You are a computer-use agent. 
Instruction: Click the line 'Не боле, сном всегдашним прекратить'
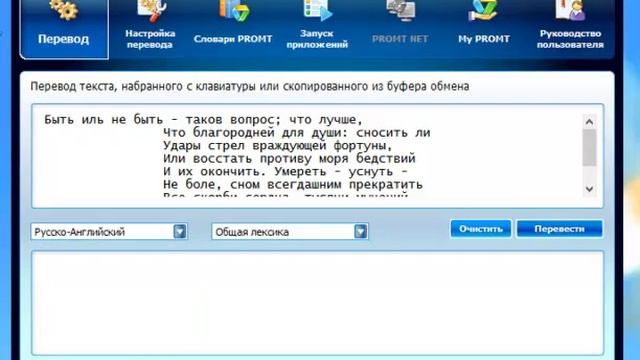click(x=293, y=185)
